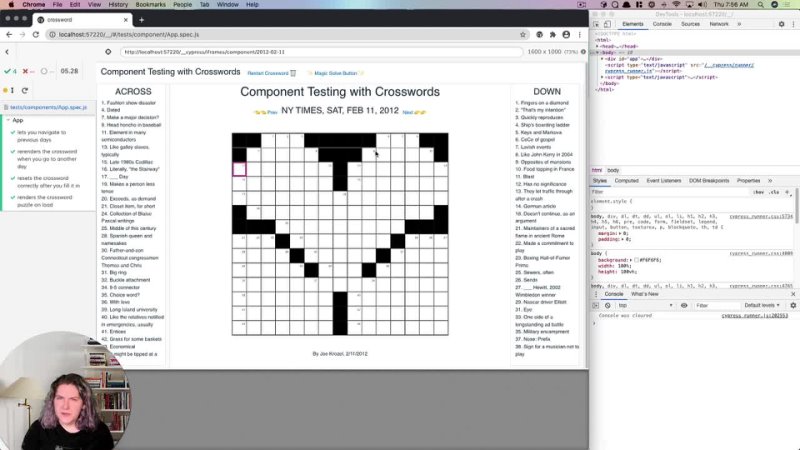This screenshot has height=450, width=800.
Task: Expand the inline script node
Action: point(602,78)
